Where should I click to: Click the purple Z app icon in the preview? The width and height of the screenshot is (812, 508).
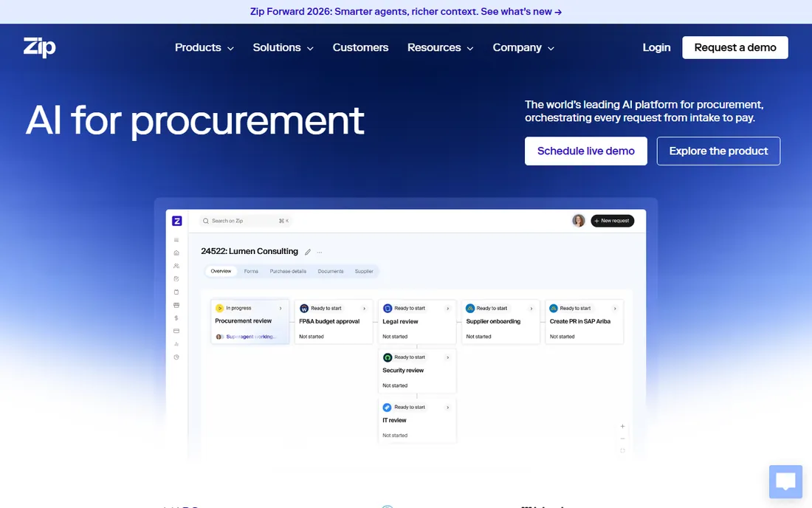point(176,221)
